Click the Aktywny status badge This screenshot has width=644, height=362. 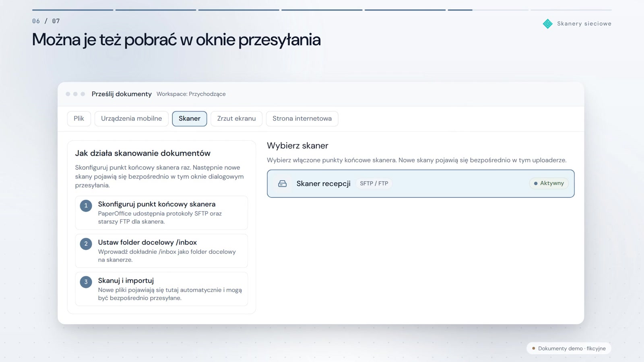coord(549,183)
